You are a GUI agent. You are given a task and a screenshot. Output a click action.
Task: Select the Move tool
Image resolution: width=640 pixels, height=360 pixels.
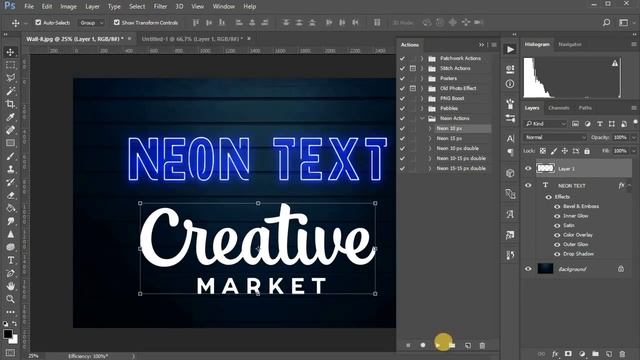(11, 52)
